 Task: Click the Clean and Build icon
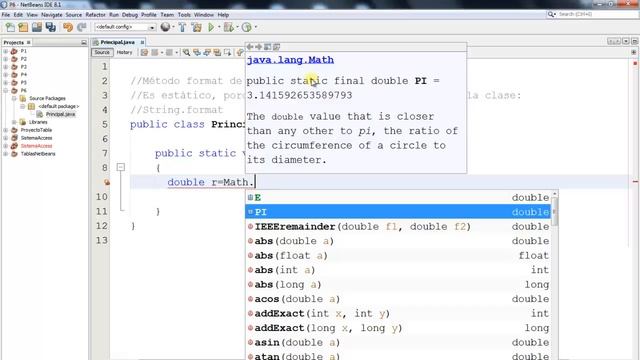pos(197,27)
